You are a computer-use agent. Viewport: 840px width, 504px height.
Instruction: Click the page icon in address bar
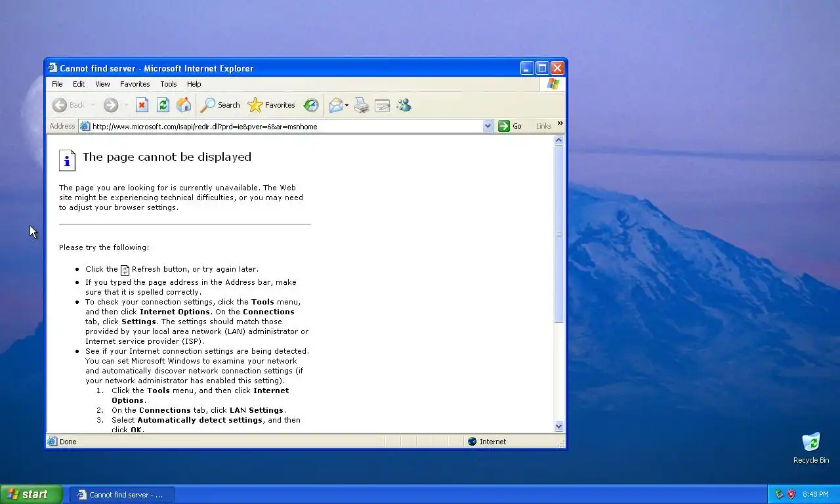tap(85, 126)
